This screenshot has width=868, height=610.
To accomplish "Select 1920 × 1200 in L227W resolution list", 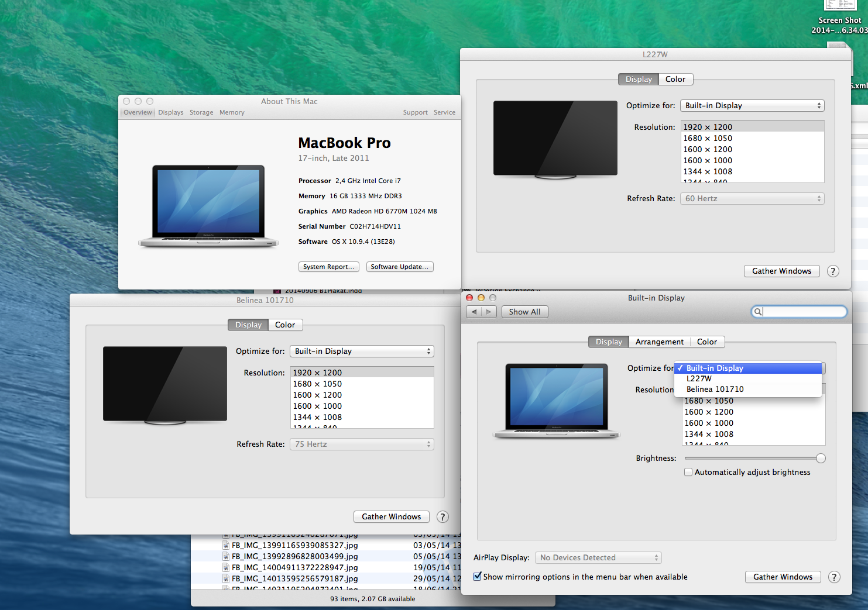I will [753, 127].
